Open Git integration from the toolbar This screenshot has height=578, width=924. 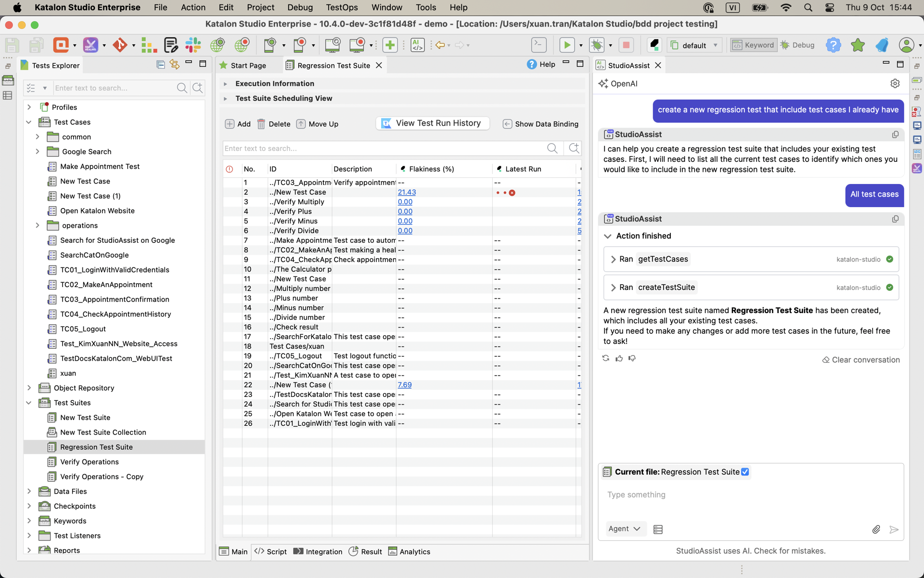pyautogui.click(x=119, y=45)
